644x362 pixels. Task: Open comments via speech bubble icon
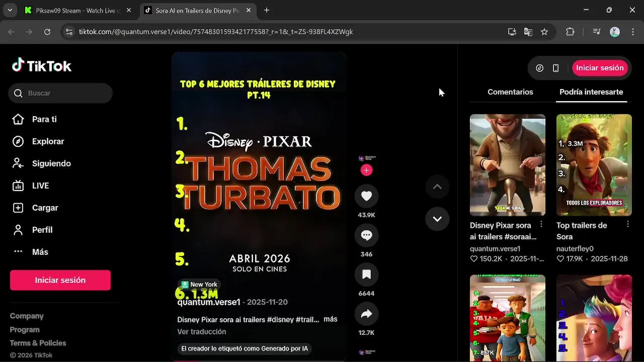click(x=366, y=235)
